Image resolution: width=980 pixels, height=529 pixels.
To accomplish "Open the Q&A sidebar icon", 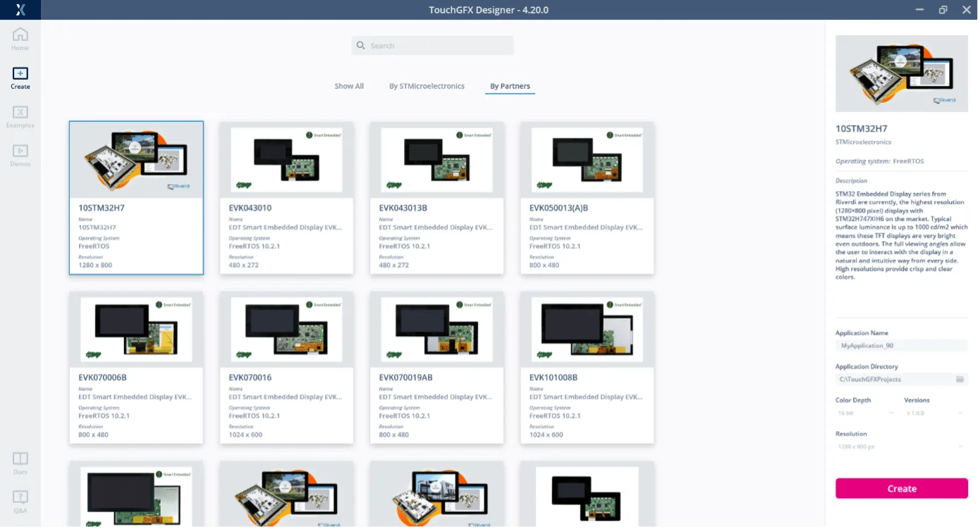I will point(20,497).
